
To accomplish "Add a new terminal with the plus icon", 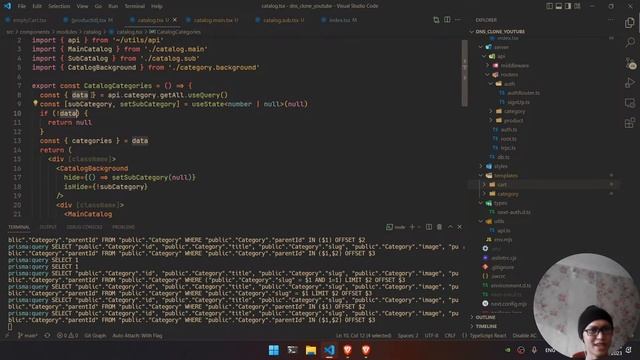I will point(412,227).
